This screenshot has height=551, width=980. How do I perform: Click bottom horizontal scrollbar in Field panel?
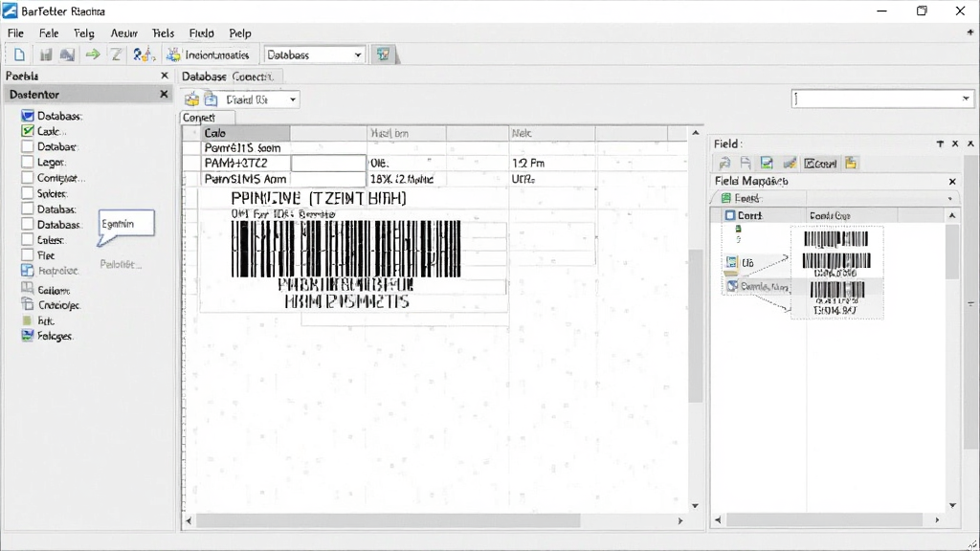(826, 519)
